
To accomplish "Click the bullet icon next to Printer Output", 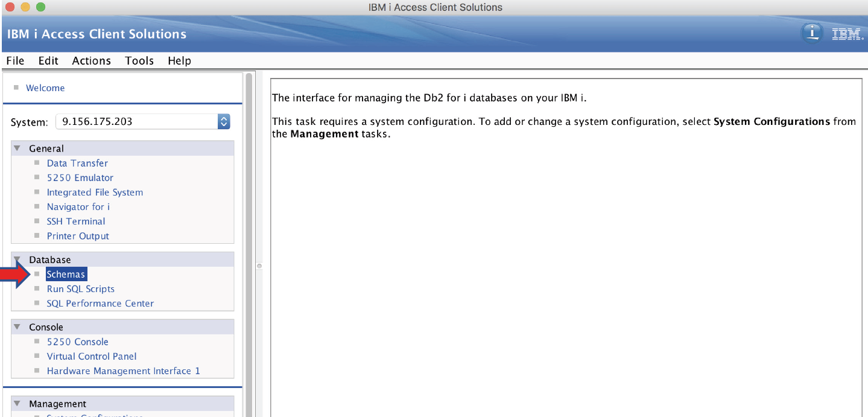I will 37,235.
